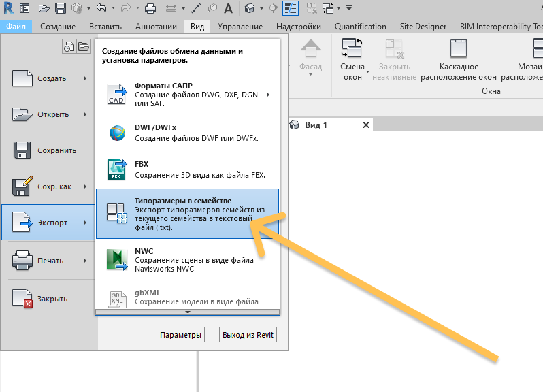The image size is (543, 392).
Task: Click the Redo arrow icon
Action: coord(125,7)
